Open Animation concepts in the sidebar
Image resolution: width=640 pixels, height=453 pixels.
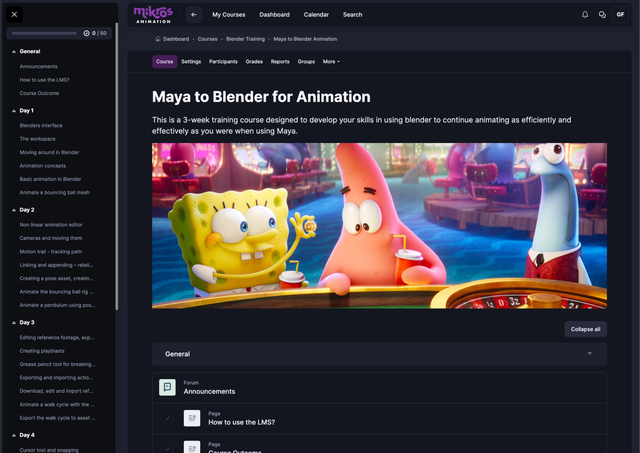pyautogui.click(x=42, y=166)
